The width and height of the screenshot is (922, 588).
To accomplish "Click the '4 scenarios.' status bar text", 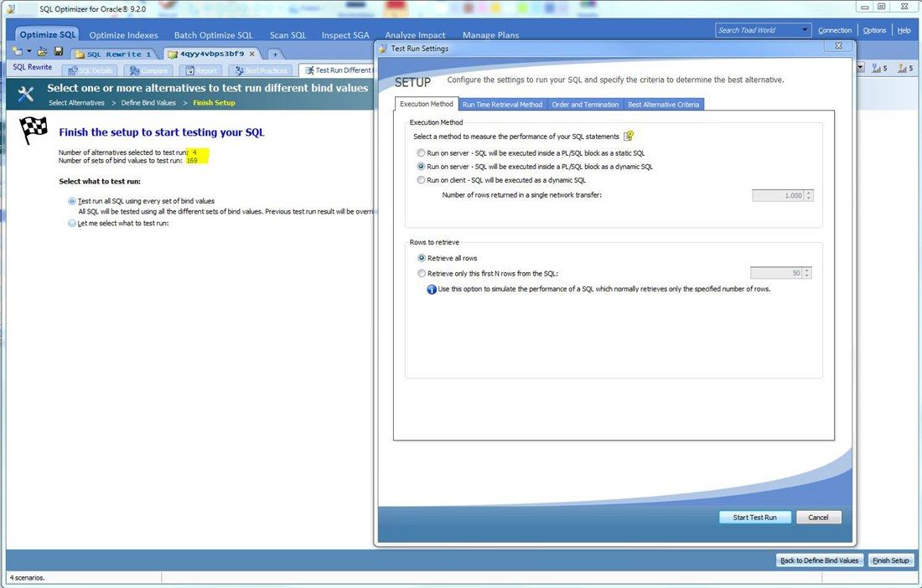I will tap(27, 578).
